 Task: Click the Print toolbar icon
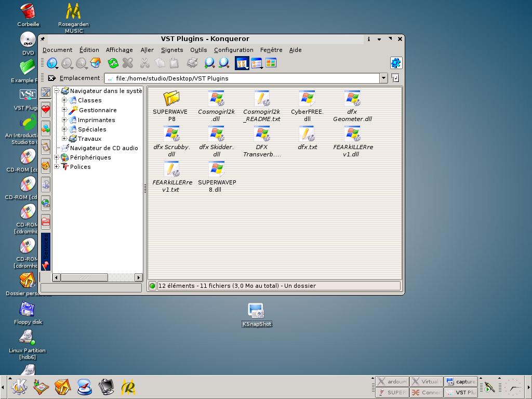point(192,63)
